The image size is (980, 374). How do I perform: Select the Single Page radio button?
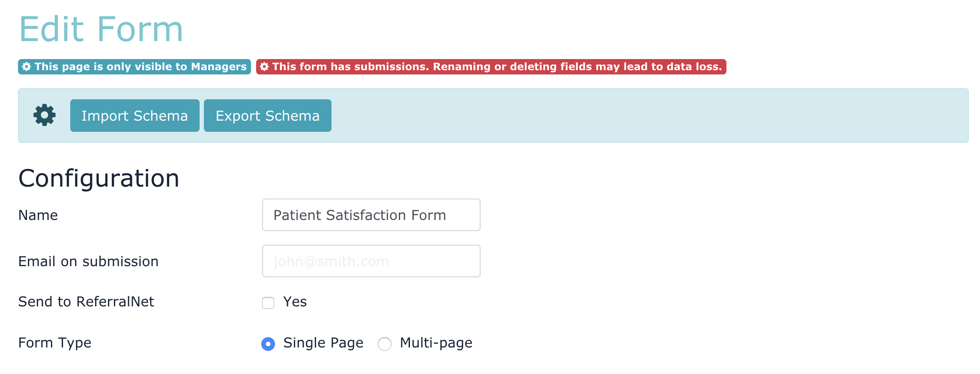268,344
